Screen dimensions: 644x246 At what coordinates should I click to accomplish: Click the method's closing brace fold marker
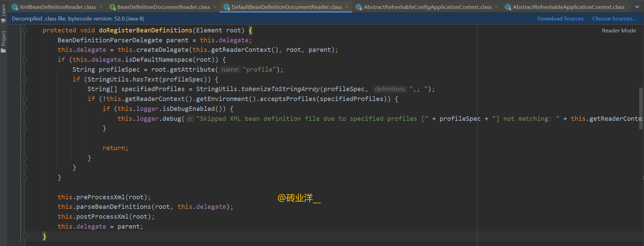coord(25,236)
